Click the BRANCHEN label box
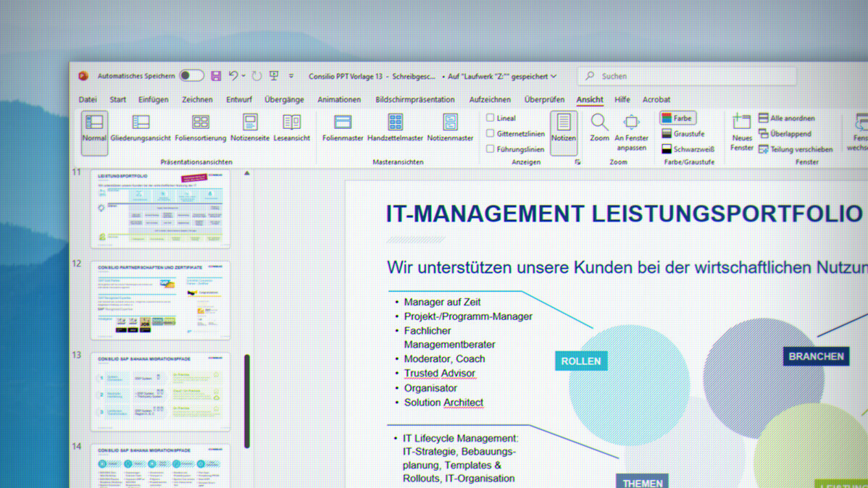Viewport: 868px width, 488px height. click(x=816, y=356)
